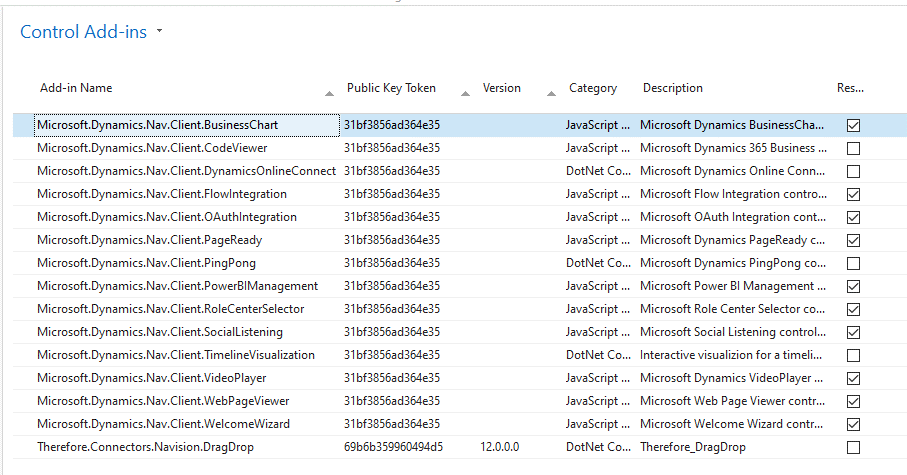Click Category cell in PingPong row

coord(598,263)
